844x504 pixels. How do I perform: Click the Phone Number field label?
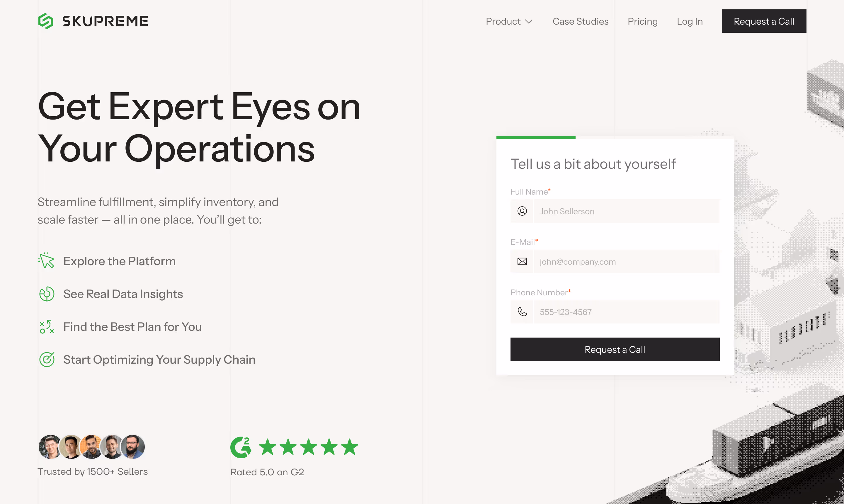[x=540, y=292]
